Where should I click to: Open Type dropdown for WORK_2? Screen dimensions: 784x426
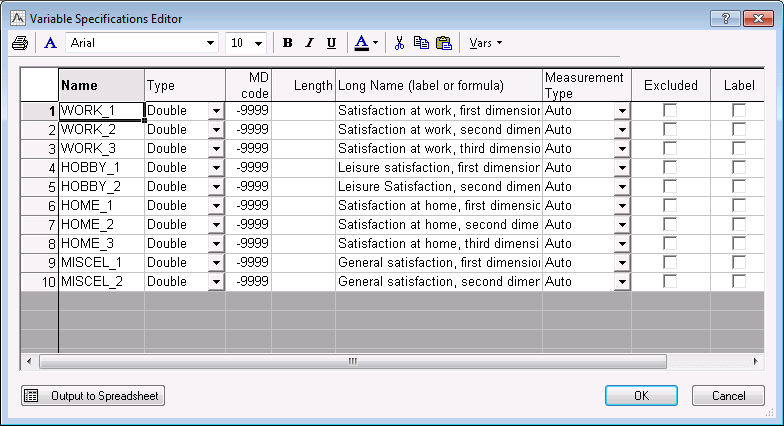click(216, 130)
